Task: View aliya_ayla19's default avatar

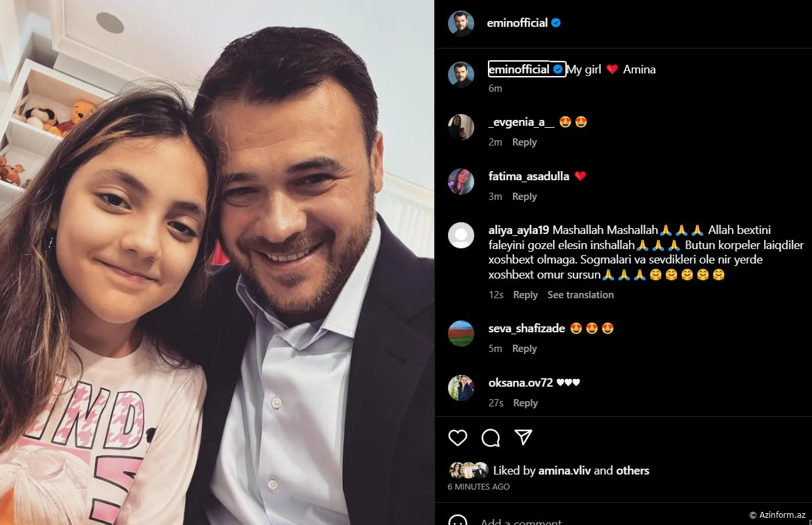Action: pos(460,235)
